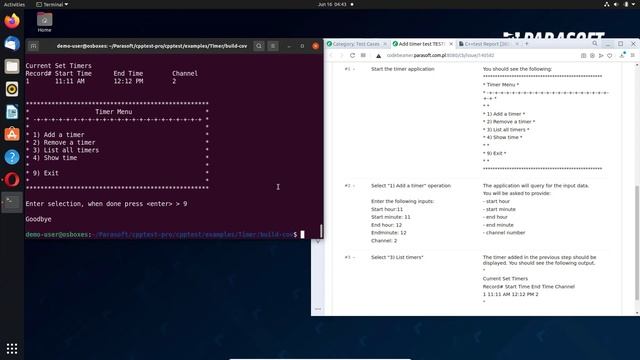The width and height of the screenshot is (640, 360).
Task: Open the Home folder on the desktop
Action: (x=44, y=22)
